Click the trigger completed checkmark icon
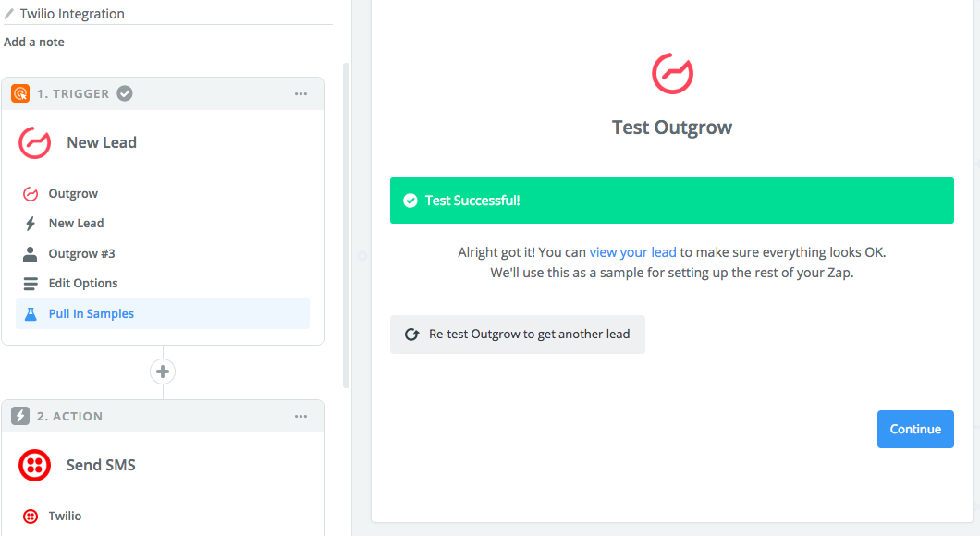 (125, 93)
